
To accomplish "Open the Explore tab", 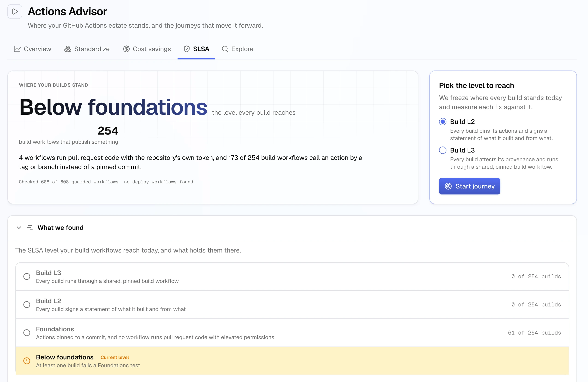I will (x=238, y=49).
